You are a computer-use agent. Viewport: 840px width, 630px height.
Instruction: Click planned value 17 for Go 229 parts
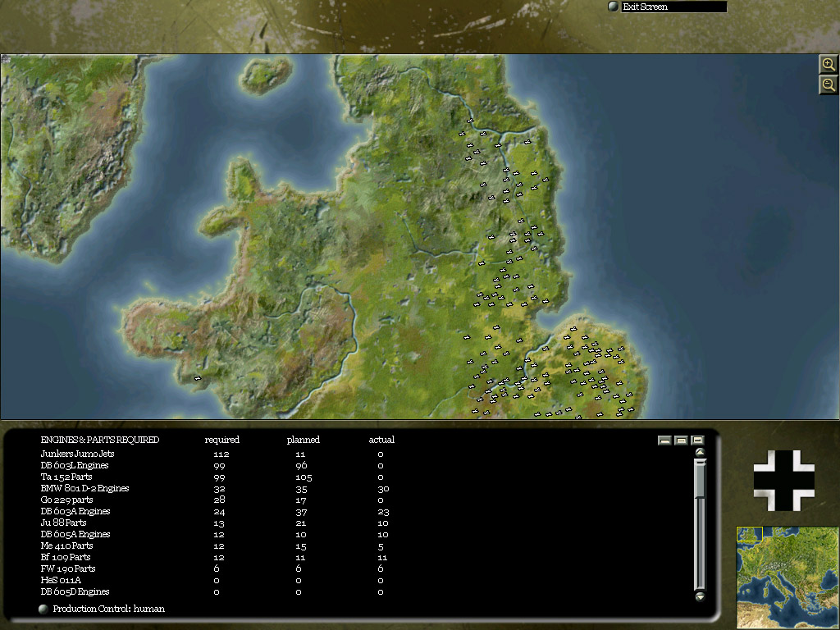301,500
